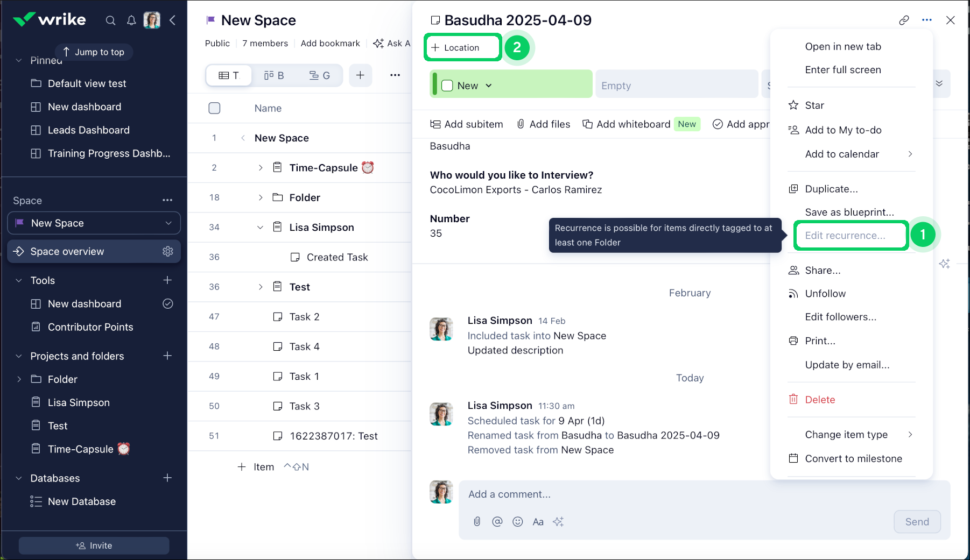Expand Folder in the sidebar tree

(x=19, y=379)
